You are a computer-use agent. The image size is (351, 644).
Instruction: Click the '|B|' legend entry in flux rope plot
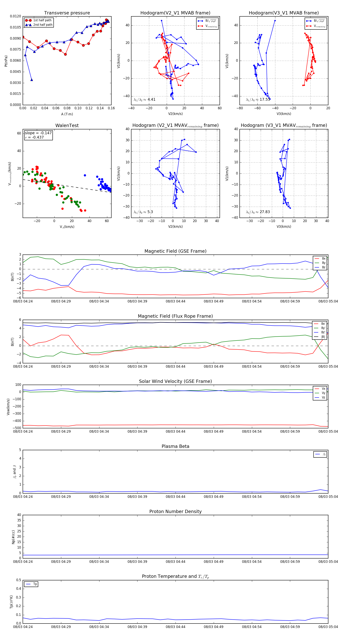[x=320, y=337]
